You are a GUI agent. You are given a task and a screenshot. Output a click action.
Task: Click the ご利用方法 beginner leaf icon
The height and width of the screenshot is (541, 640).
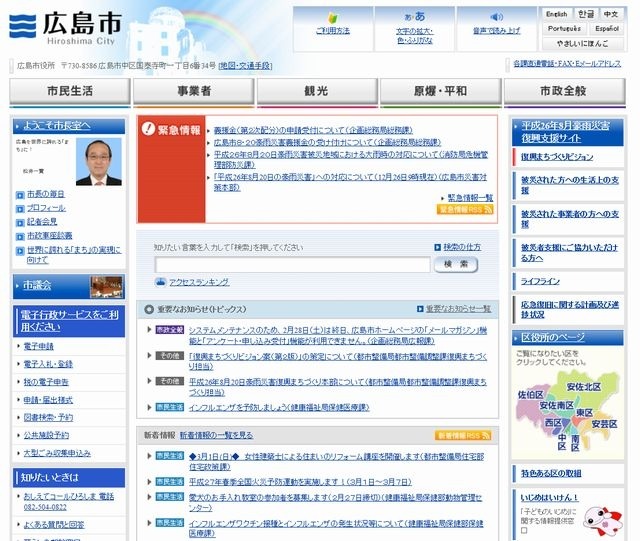point(333,17)
